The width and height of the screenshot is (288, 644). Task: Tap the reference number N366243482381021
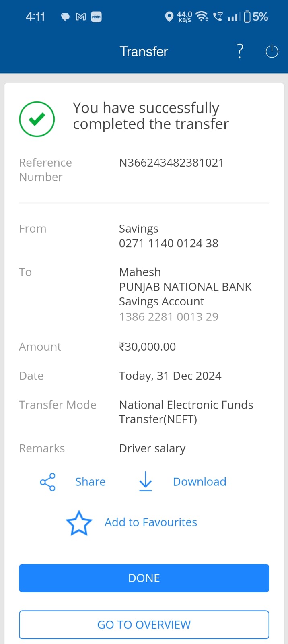pos(171,163)
